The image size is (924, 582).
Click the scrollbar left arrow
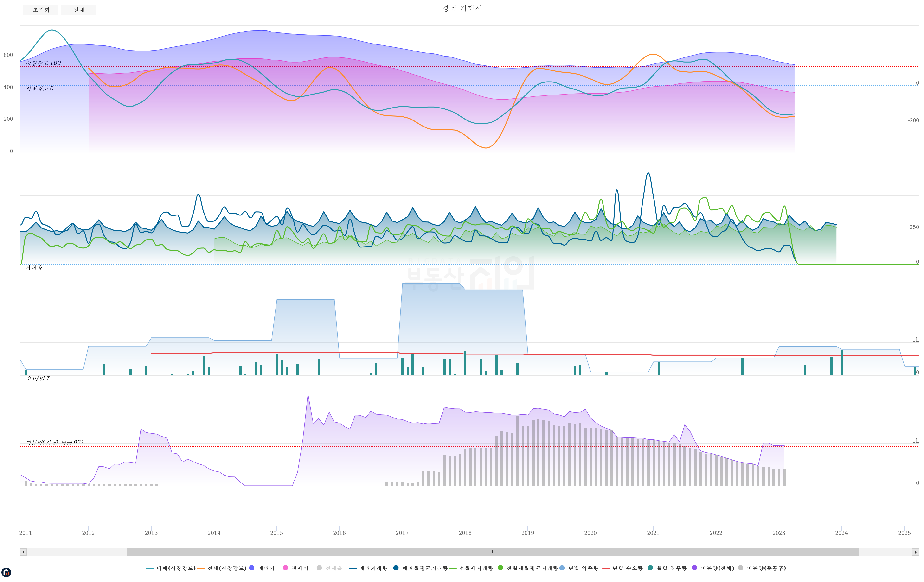point(23,552)
